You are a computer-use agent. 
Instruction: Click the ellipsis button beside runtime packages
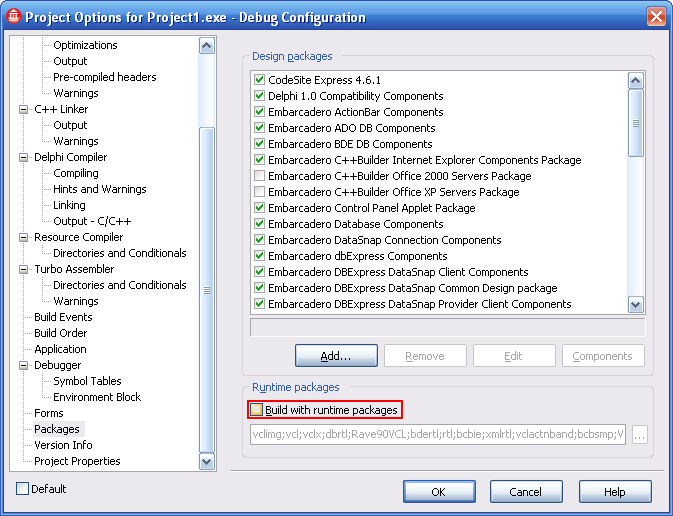click(x=640, y=434)
